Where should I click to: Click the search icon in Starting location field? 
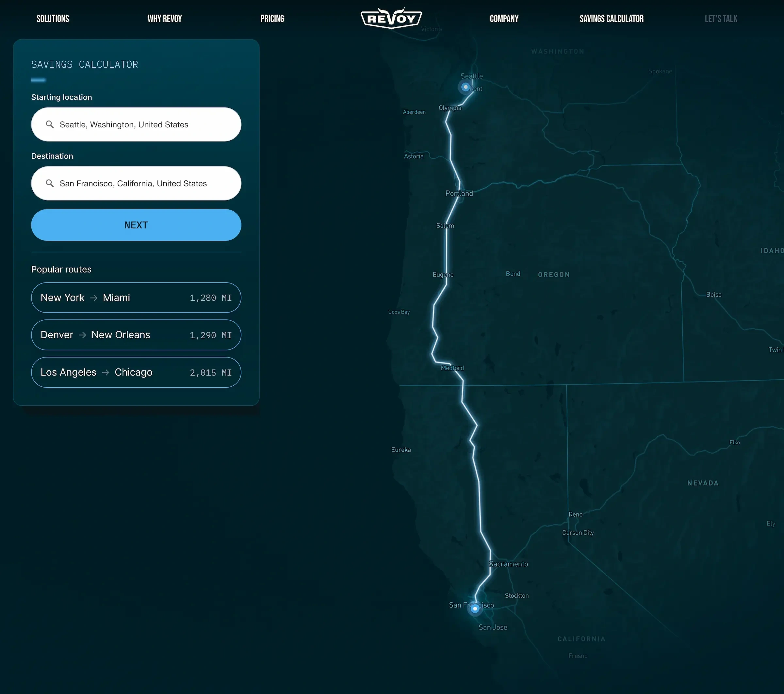(49, 124)
